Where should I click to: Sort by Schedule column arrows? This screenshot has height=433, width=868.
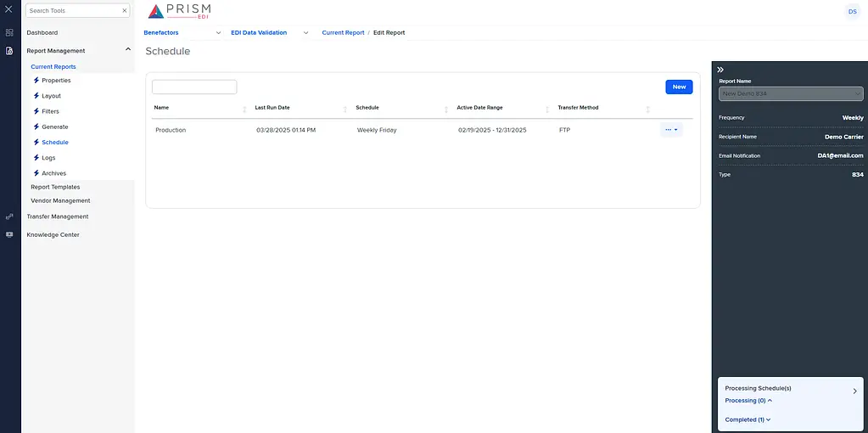click(x=446, y=109)
